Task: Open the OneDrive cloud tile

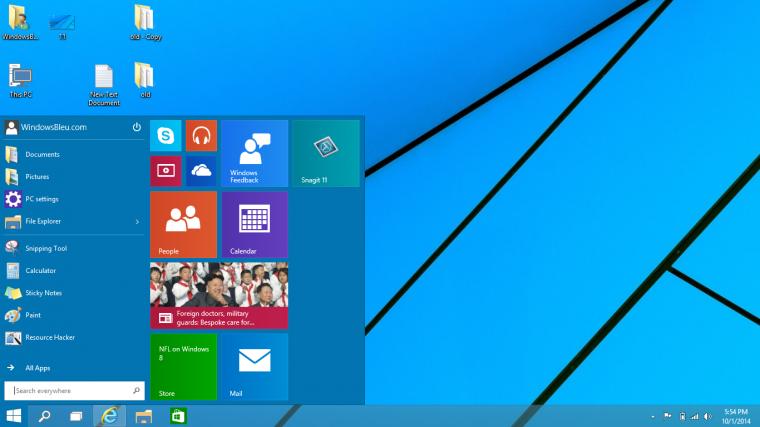Action: (201, 171)
